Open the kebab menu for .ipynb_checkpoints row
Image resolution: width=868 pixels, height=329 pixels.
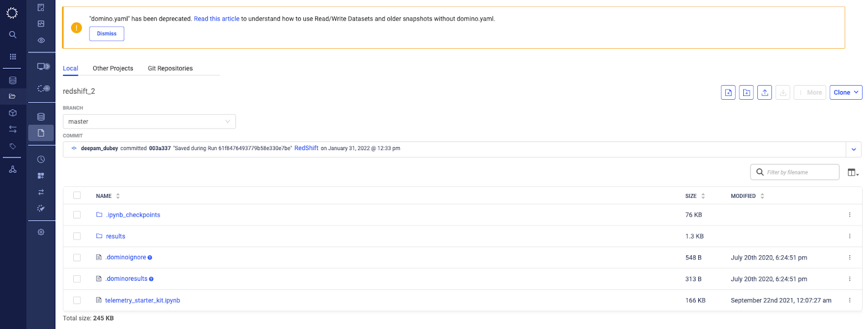pyautogui.click(x=850, y=215)
